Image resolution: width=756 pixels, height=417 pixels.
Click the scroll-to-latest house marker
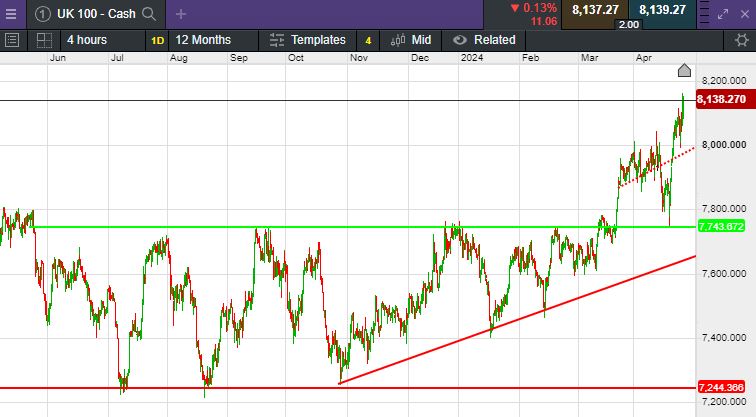pyautogui.click(x=684, y=70)
